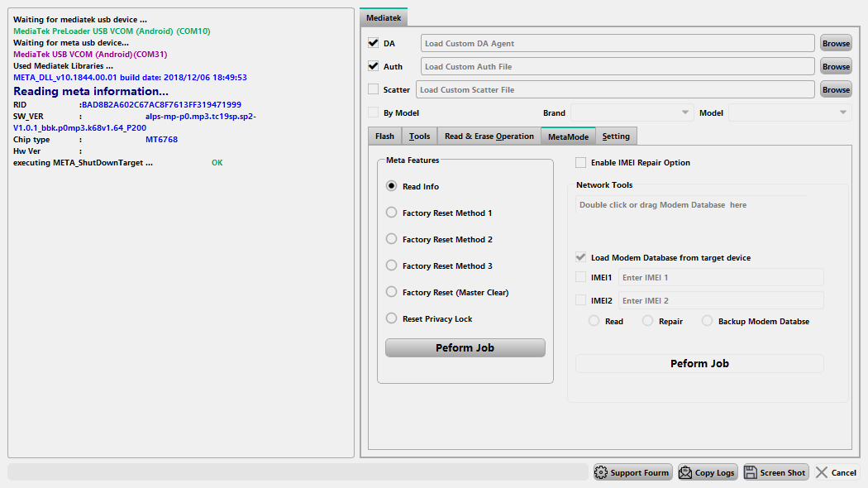Tick the By Model checkbox

[373, 113]
